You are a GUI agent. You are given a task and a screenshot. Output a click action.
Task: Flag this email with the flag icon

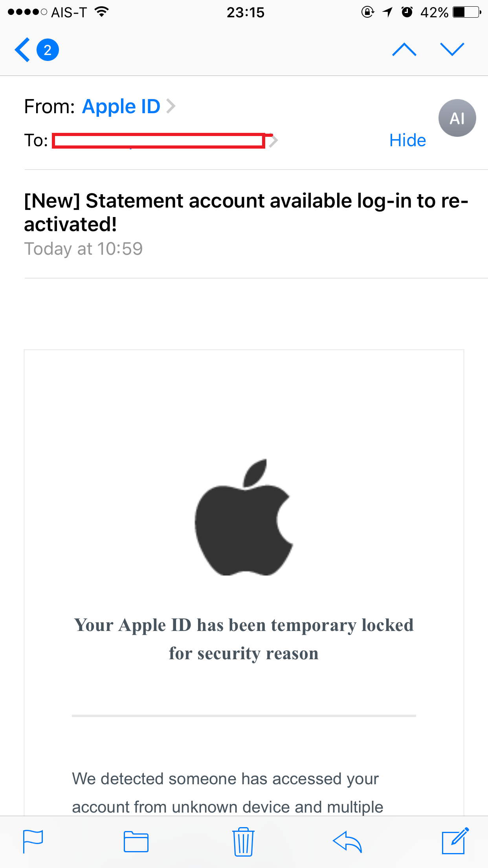point(33,841)
